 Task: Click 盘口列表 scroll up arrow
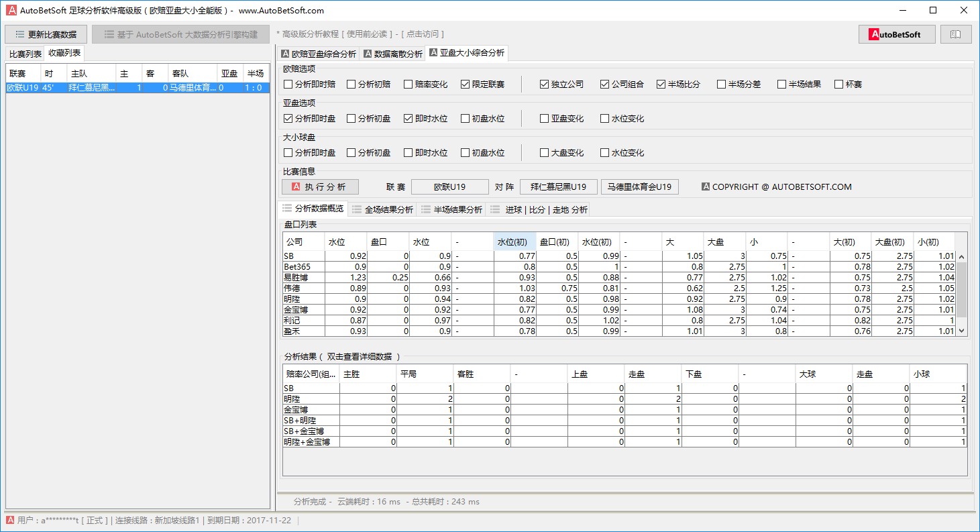(x=961, y=257)
